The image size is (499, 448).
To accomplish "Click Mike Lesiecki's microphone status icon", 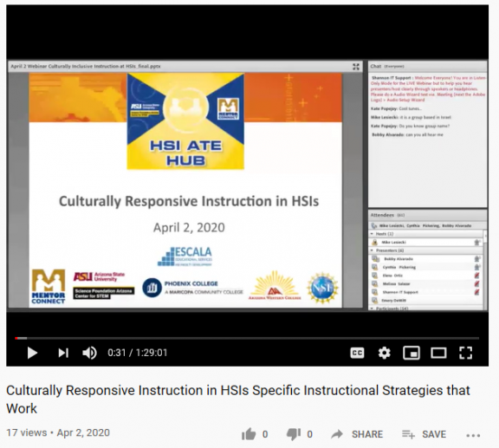I will pos(477,243).
